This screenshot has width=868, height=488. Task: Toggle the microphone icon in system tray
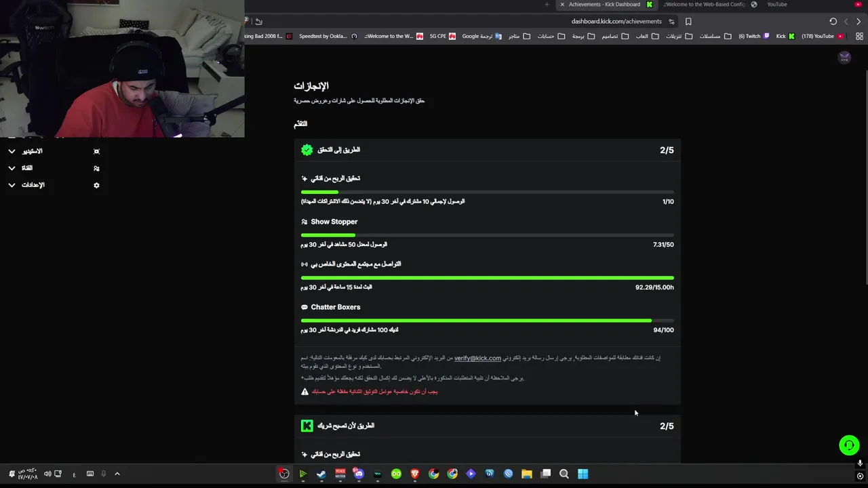(x=104, y=474)
